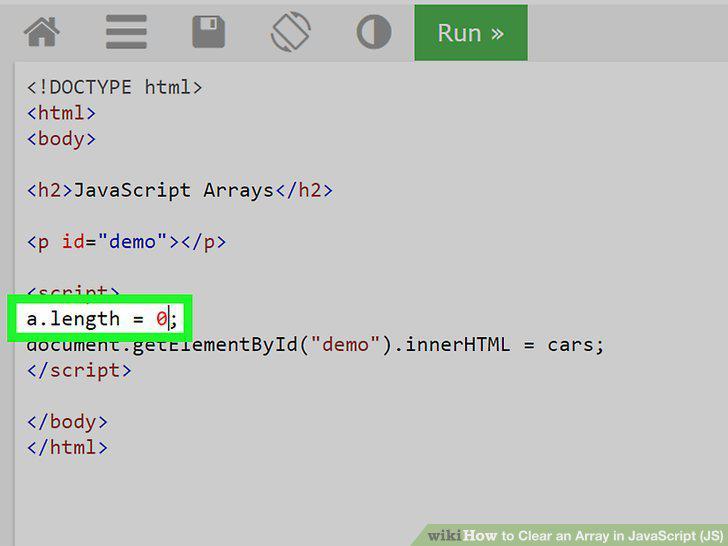Click the opening <body> tag line
The image size is (728, 546).
click(61, 139)
